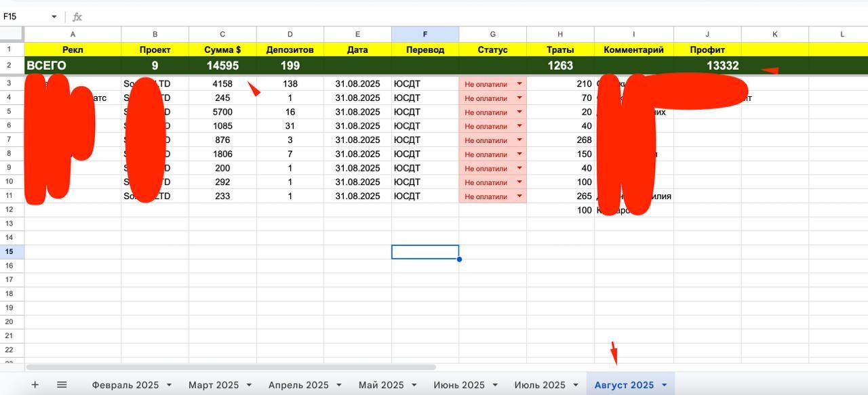
Task: Open Февраль 2025 tab menu arrow
Action: [x=169, y=385]
